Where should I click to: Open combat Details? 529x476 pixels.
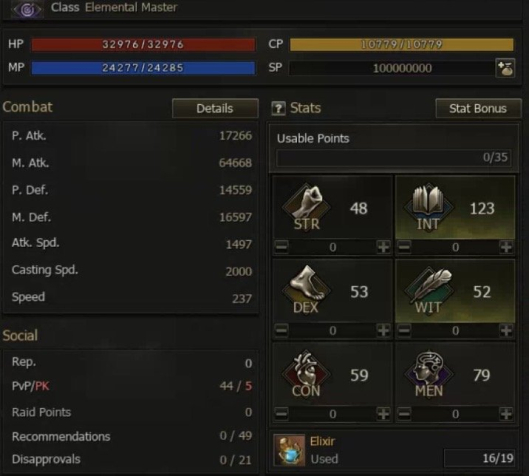coord(215,108)
